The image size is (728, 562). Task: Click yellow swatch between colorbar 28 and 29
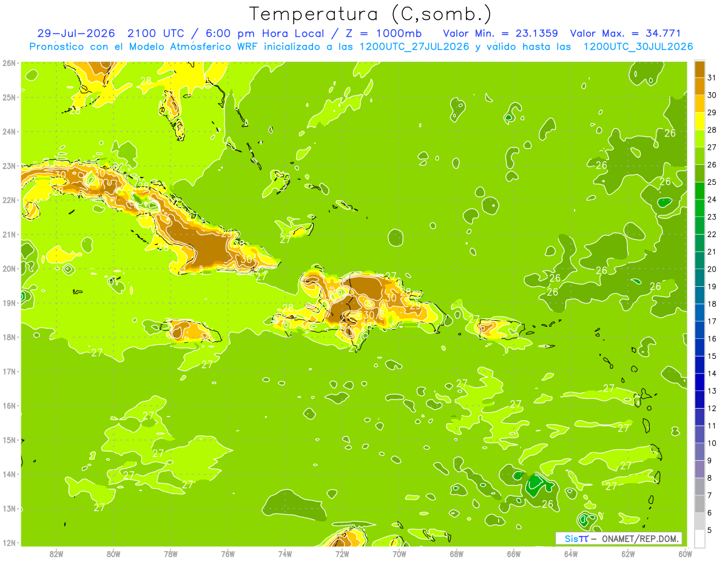pyautogui.click(x=699, y=121)
